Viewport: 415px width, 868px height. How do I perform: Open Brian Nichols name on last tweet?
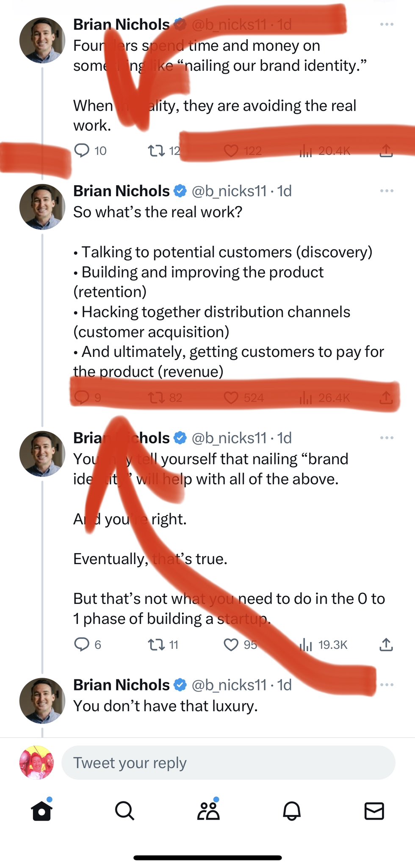tap(121, 685)
